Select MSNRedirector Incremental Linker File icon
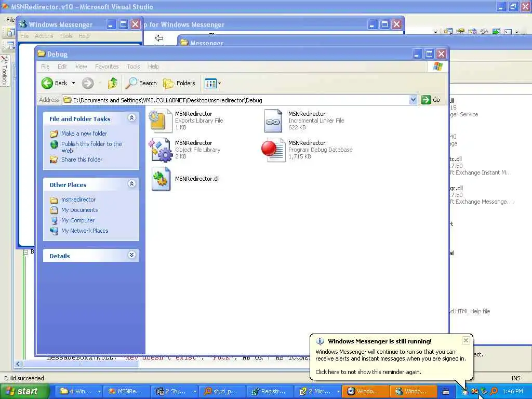 (273, 121)
